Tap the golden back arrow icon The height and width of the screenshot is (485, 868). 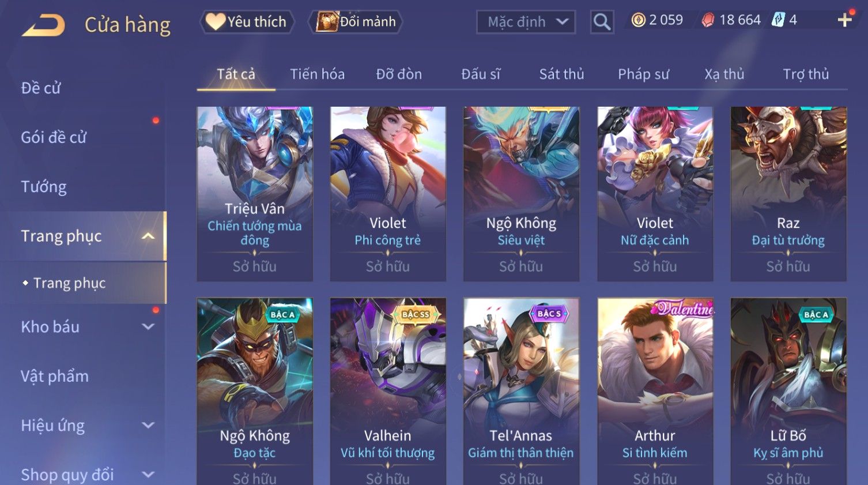[43, 25]
